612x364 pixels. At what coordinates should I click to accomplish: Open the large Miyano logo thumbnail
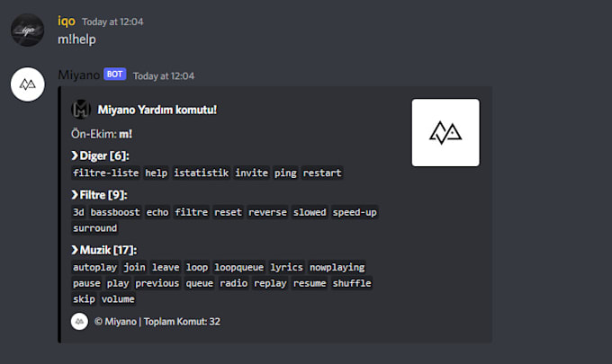(445, 133)
